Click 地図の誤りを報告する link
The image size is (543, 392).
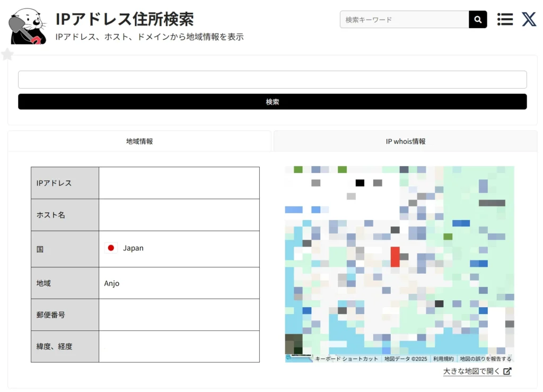point(485,359)
